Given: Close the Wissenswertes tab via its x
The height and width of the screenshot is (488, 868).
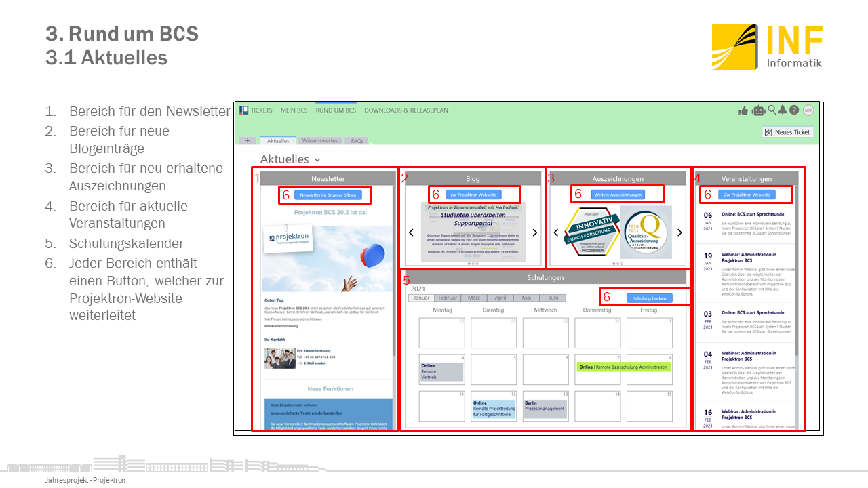Looking at the screenshot, I should click(340, 141).
